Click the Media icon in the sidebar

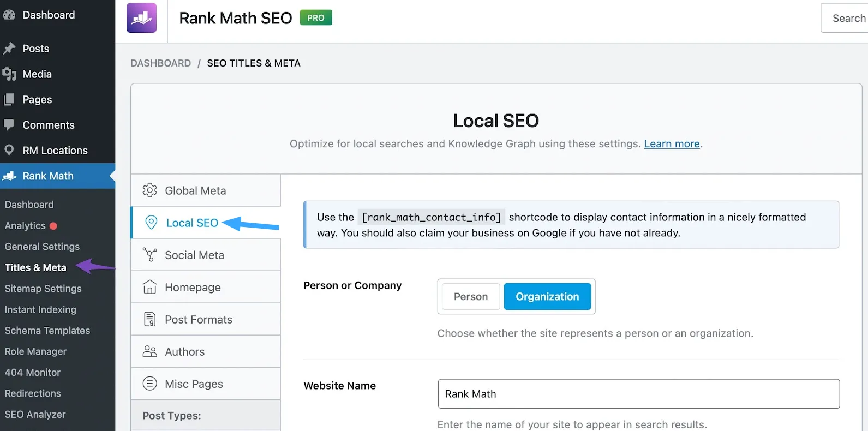pos(9,74)
